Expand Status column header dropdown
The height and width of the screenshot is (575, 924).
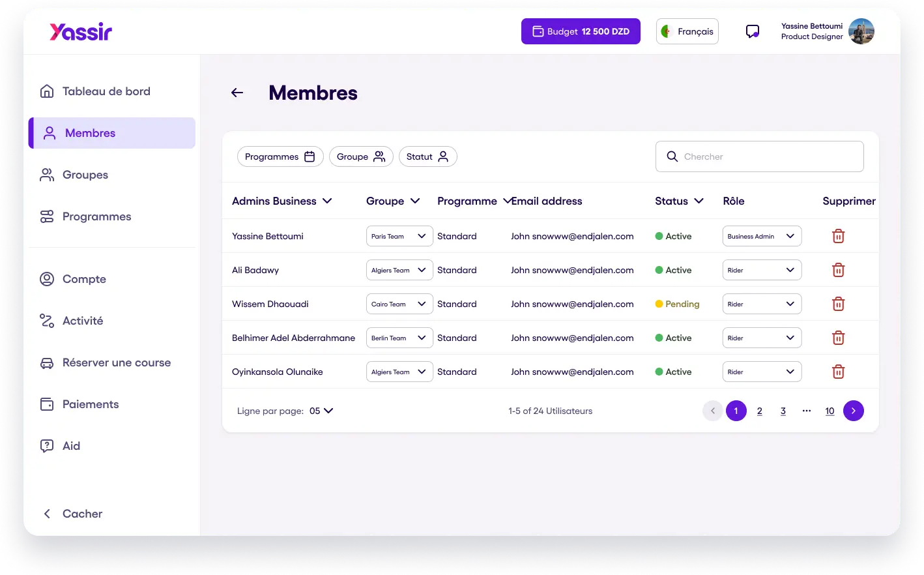699,201
